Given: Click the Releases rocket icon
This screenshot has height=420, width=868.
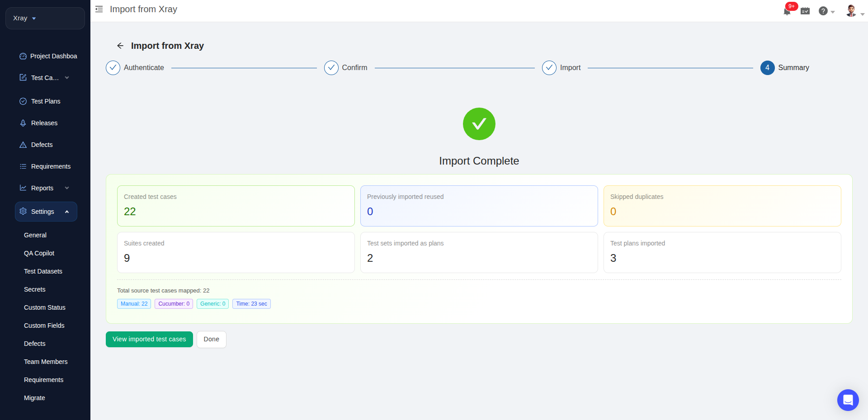Looking at the screenshot, I should 23,123.
